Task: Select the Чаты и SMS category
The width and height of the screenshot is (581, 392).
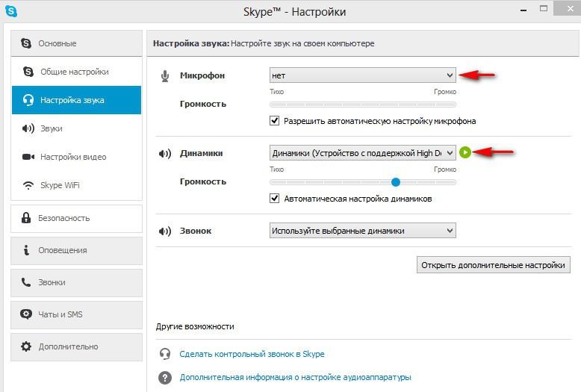Action: (x=76, y=314)
